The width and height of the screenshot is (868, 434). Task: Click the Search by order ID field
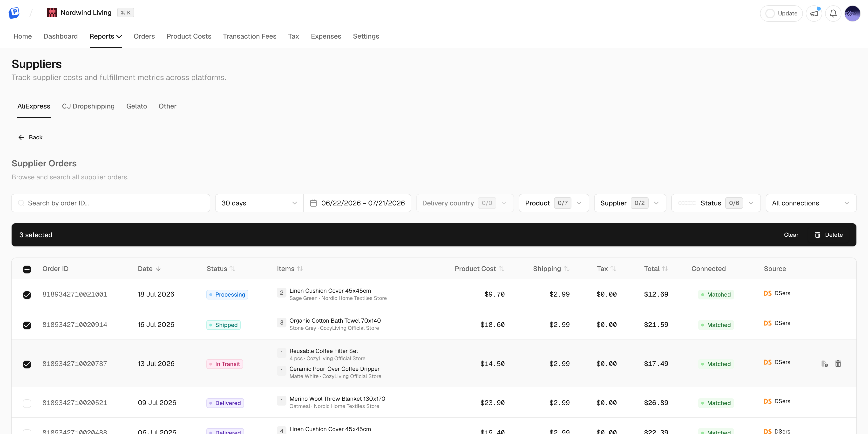[x=110, y=203]
